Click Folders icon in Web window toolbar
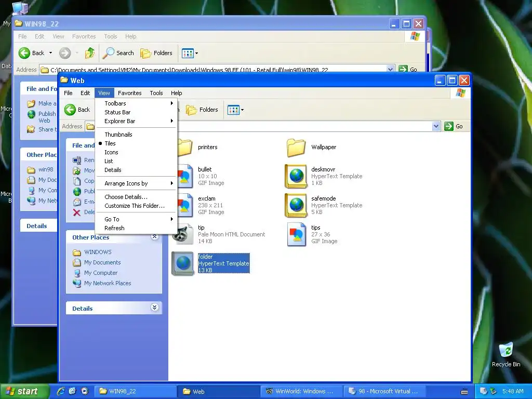This screenshot has height=399, width=532. point(191,110)
